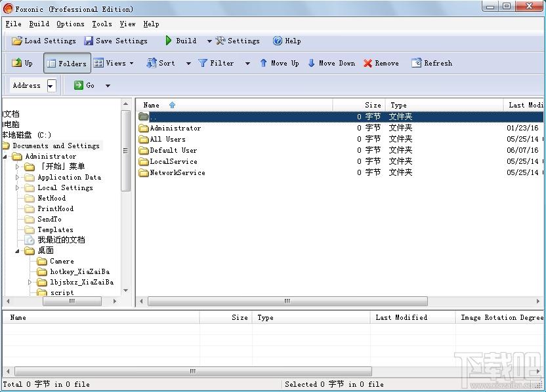The height and width of the screenshot is (392, 546).
Task: Open the Tools menu
Action: click(102, 24)
